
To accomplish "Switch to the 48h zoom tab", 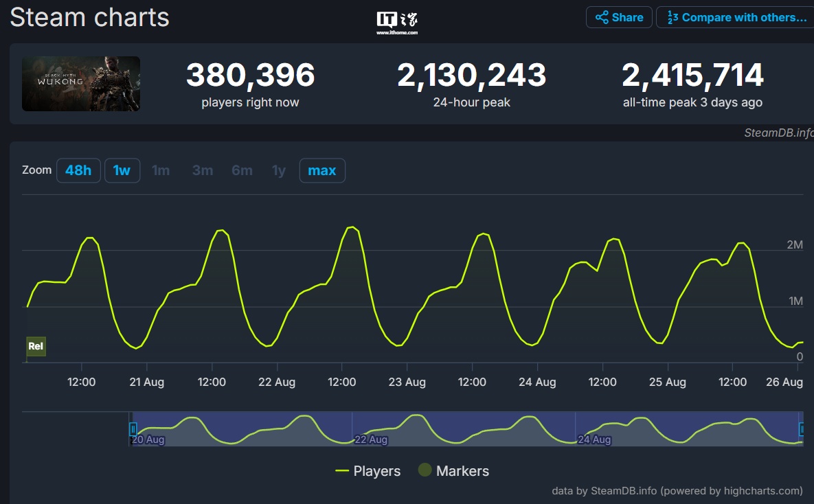I will click(x=78, y=170).
